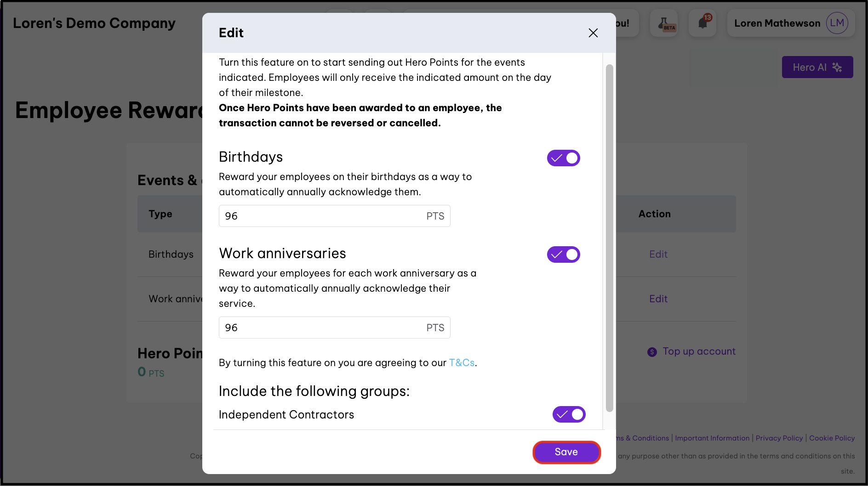The height and width of the screenshot is (486, 868).
Task: Click the Hero AI sparkle button
Action: [817, 68]
